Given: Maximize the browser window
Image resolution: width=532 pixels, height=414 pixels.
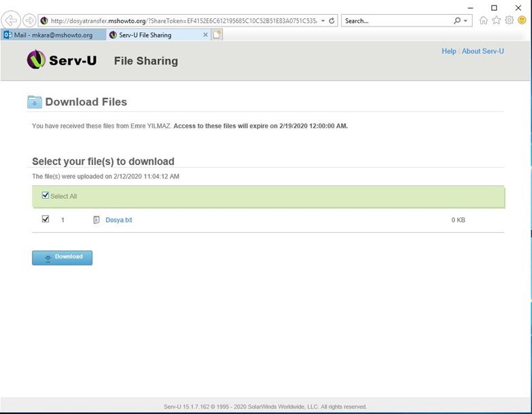Looking at the screenshot, I should (x=494, y=7).
